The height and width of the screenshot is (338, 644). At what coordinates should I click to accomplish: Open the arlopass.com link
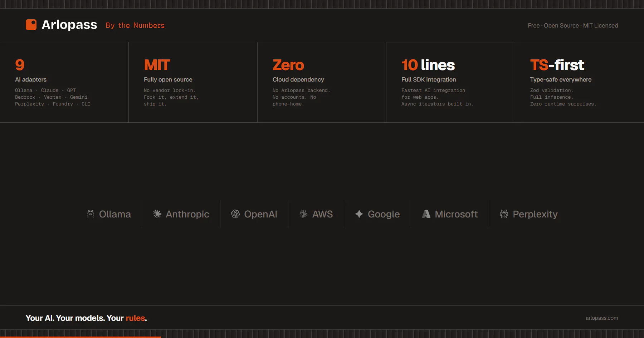pos(602,318)
